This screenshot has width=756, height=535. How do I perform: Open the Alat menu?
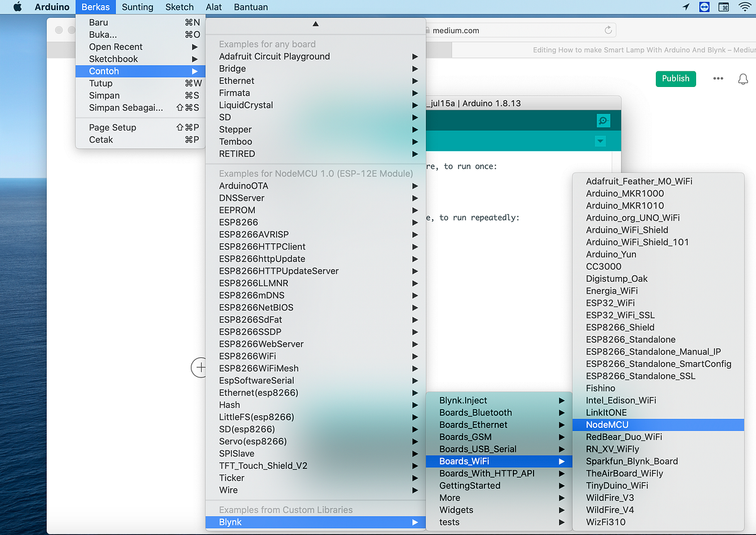pyautogui.click(x=214, y=7)
